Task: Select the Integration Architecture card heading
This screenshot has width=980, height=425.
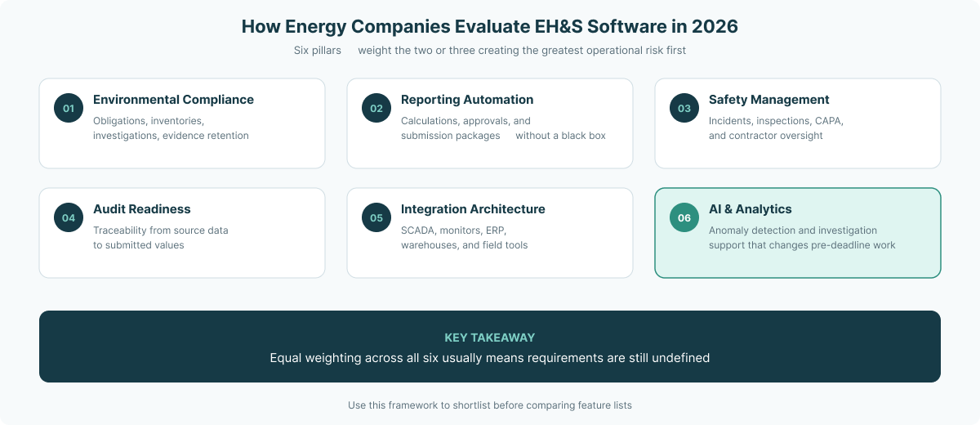Action: [473, 209]
